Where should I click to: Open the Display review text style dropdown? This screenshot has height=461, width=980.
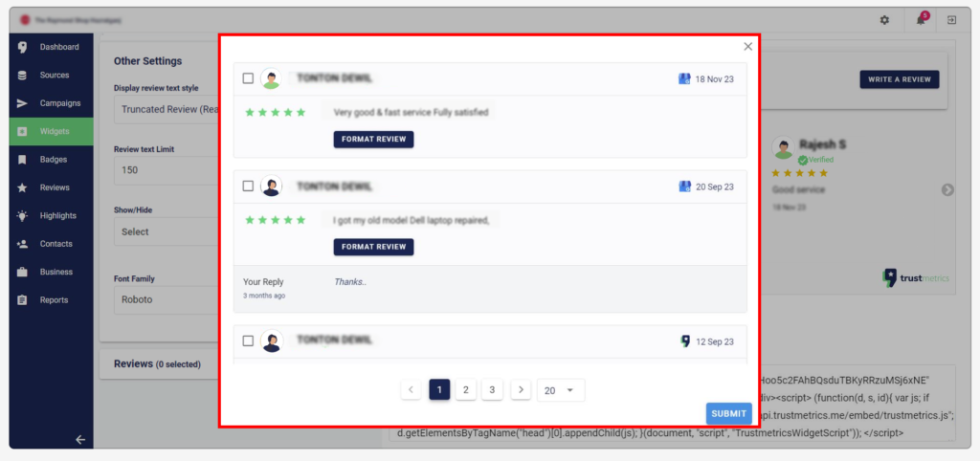167,109
